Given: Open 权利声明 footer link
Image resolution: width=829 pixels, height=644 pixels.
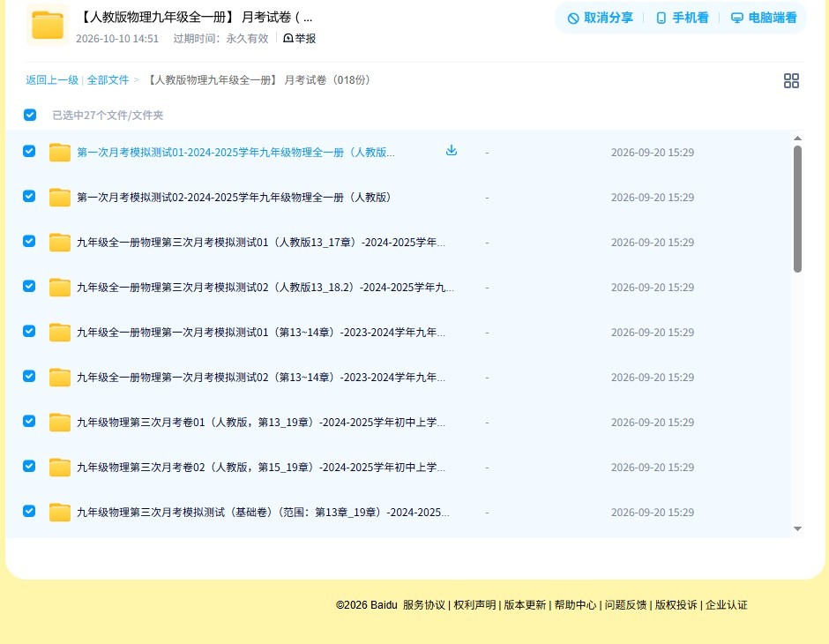Looking at the screenshot, I should tap(474, 605).
